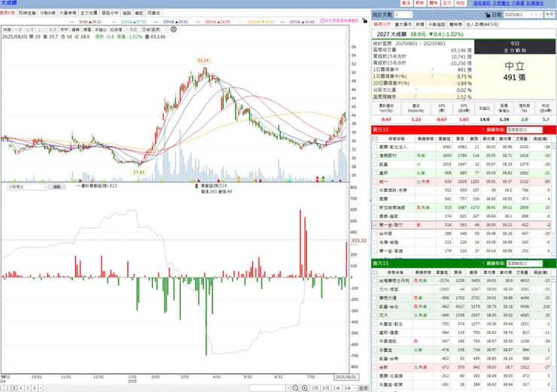Check the box for 台中銀 buyer row
Screen dimensions: 557x392
pyautogui.click(x=375, y=234)
